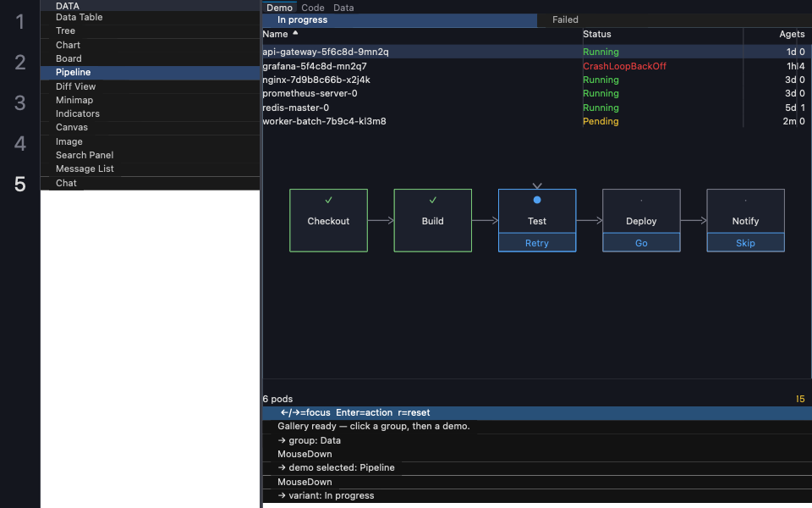Select the api-gateway-5f6c8d-9mn2q row
Image resolution: width=812 pixels, height=508 pixels.
(536, 52)
